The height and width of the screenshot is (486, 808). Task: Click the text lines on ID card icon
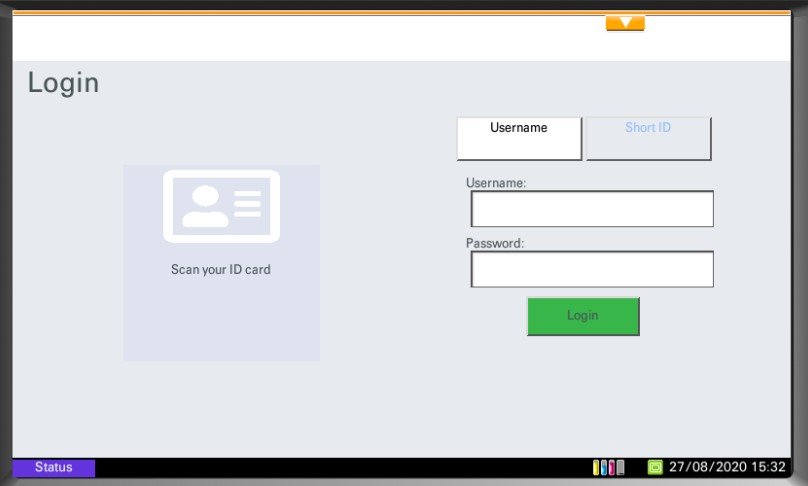(x=247, y=203)
